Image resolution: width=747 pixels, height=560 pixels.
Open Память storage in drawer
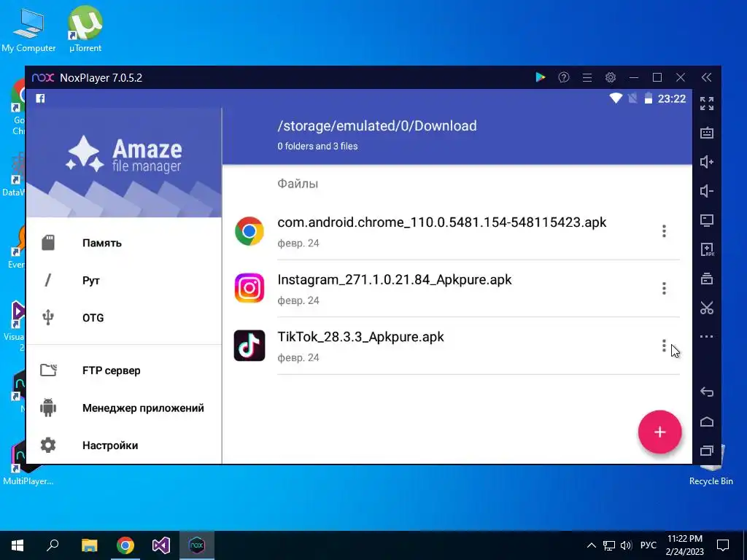click(x=124, y=243)
